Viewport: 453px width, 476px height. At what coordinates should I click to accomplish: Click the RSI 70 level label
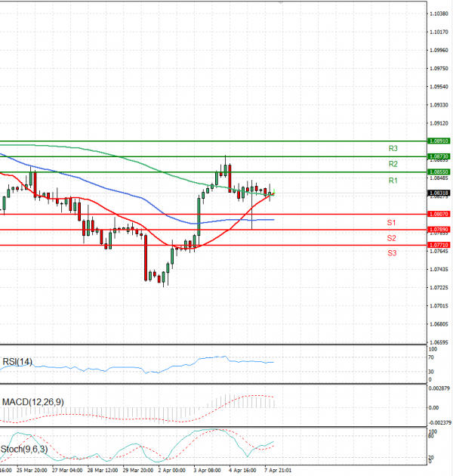point(431,357)
